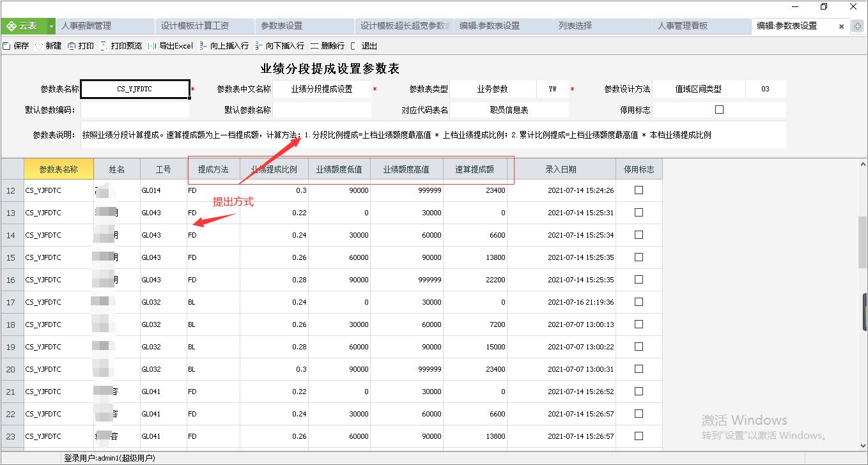Click the scrollbar up arrow above the grid

tap(862, 164)
